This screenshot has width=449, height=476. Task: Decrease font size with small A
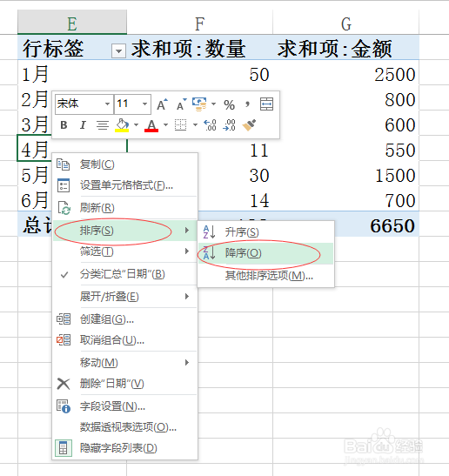tap(182, 104)
